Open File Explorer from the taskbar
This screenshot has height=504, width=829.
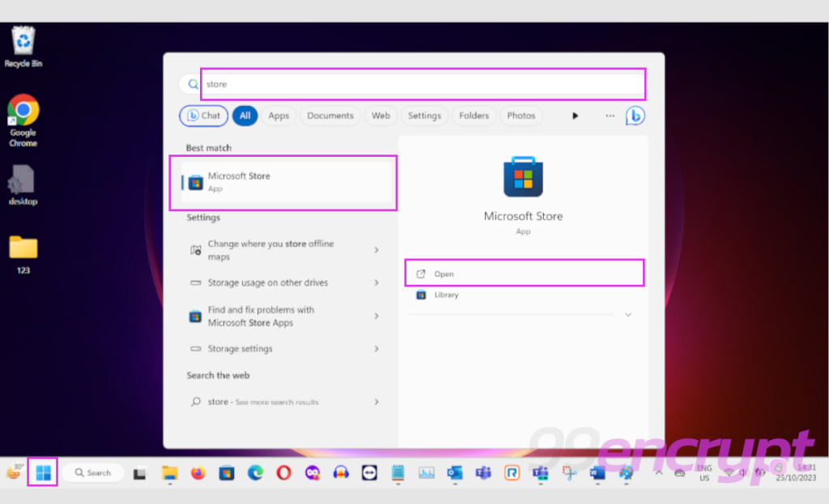pos(170,474)
